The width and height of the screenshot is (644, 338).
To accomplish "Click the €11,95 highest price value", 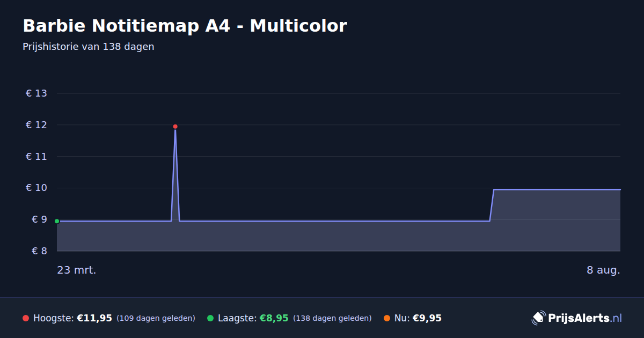I will [94, 318].
